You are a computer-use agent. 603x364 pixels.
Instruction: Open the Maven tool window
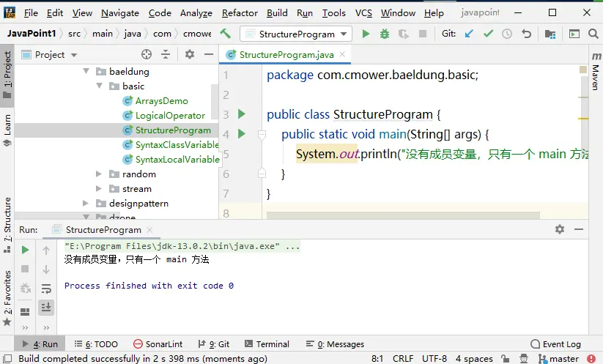point(596,72)
